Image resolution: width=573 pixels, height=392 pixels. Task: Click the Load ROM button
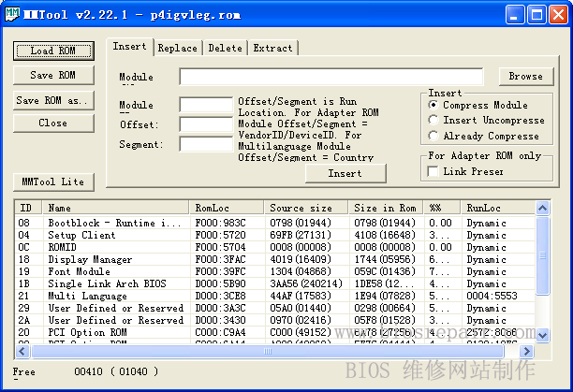click(x=53, y=51)
